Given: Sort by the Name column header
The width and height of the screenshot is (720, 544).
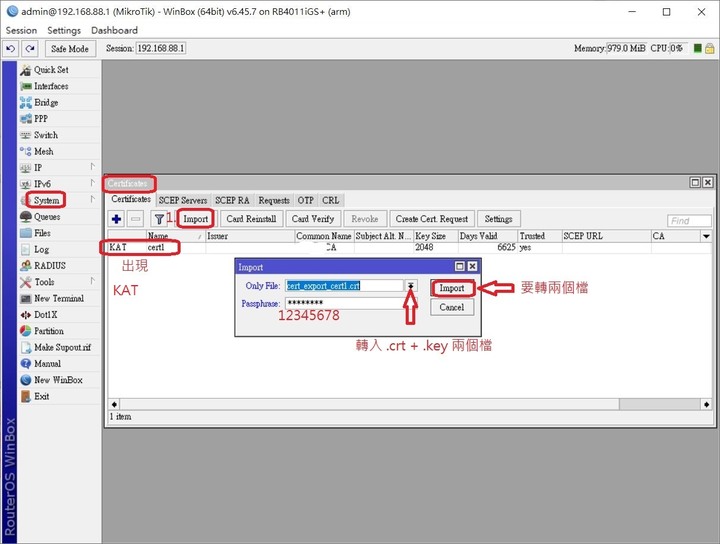Looking at the screenshot, I should point(175,236).
